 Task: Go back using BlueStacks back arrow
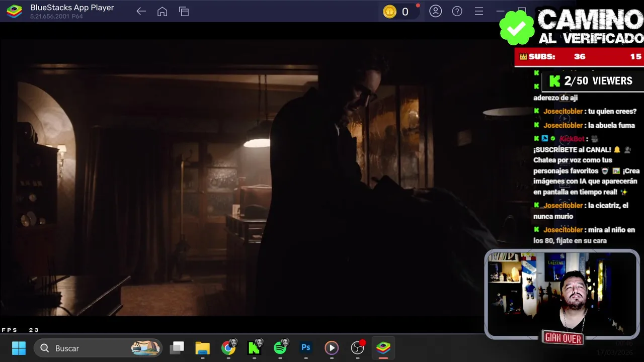[141, 12]
